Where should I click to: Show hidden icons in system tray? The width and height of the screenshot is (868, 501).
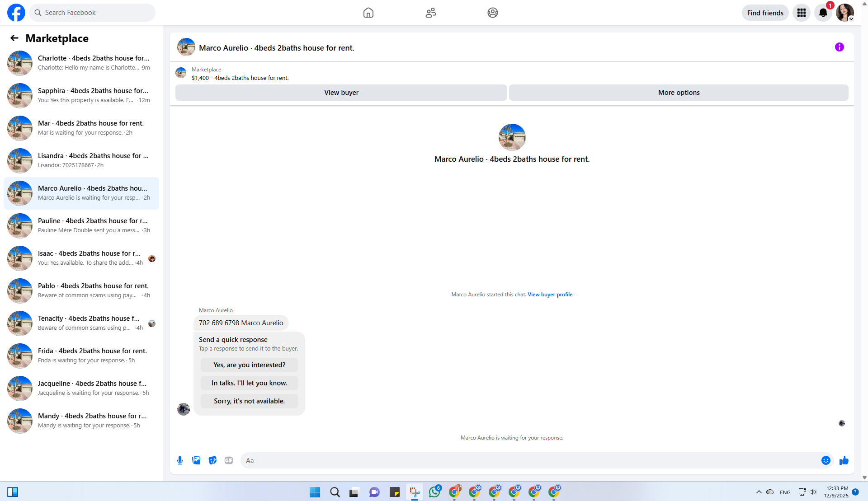[759, 492]
